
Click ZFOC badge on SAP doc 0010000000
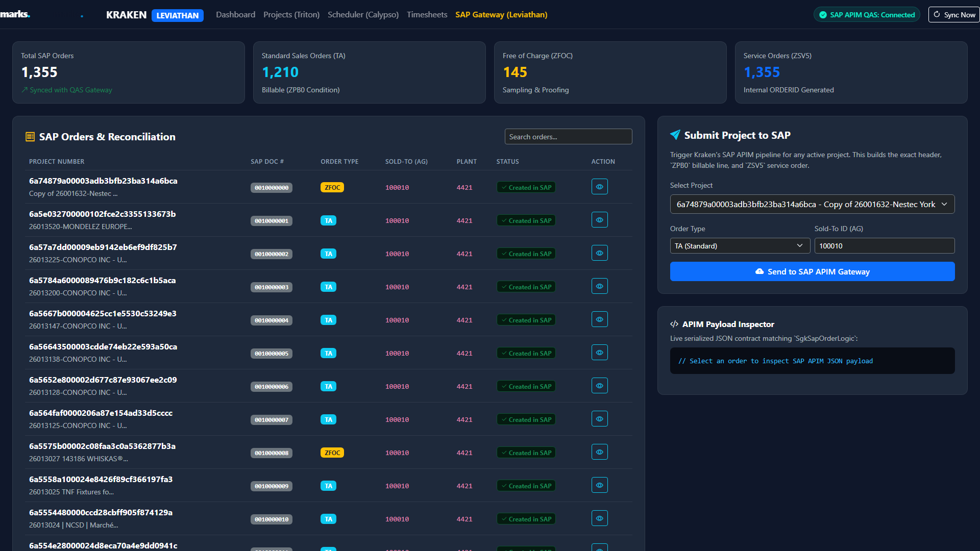332,187
